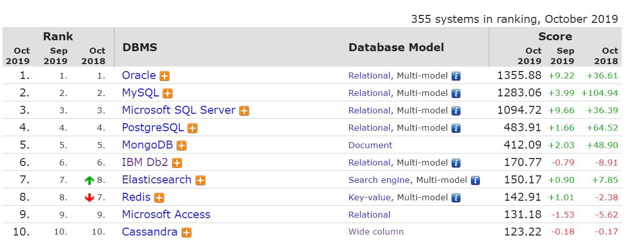Open the MySQL DBMS link

pos(140,93)
